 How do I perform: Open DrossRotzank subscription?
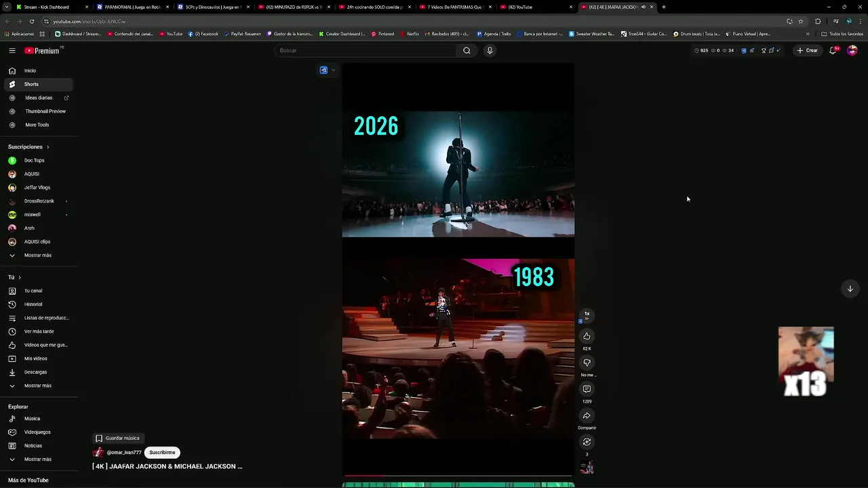pyautogui.click(x=39, y=201)
